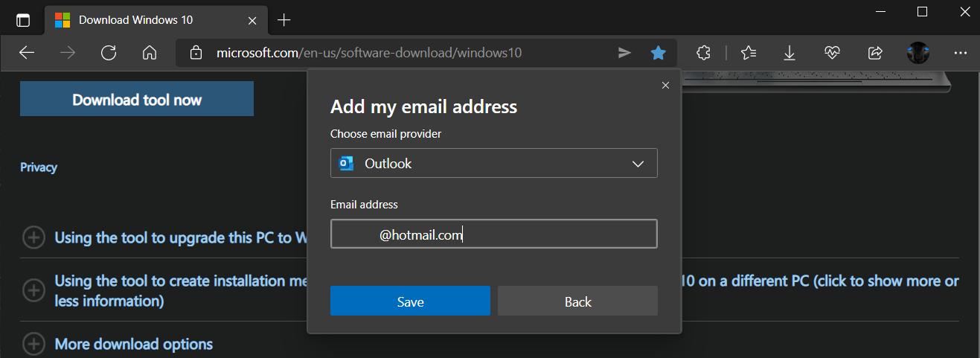Click the microsoft.com address bar URL

[x=369, y=53]
